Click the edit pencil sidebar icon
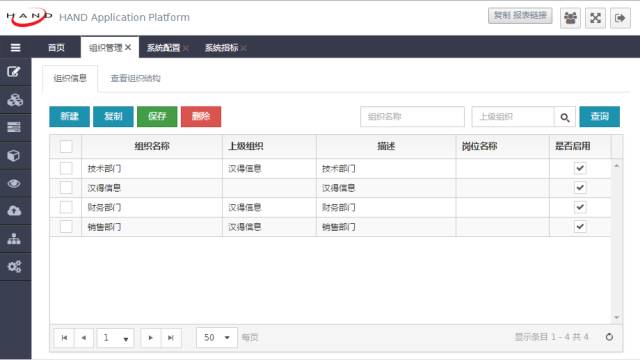Screen dimensions: 640x360 coord(14,72)
